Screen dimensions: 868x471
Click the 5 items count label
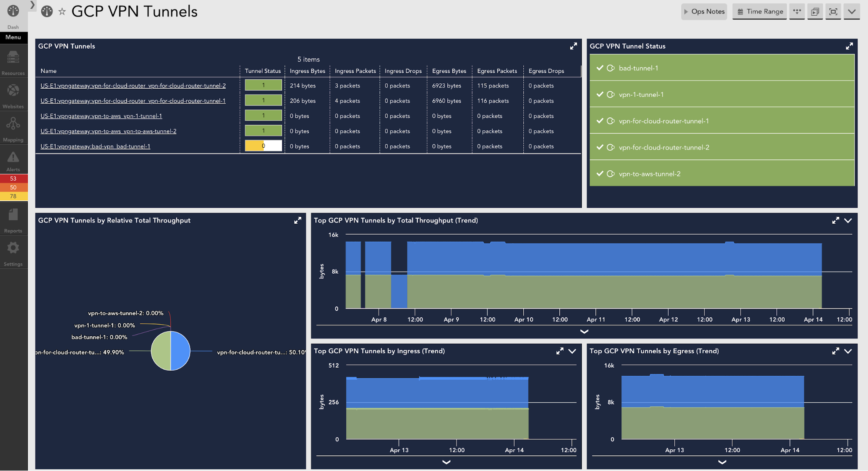pos(308,60)
